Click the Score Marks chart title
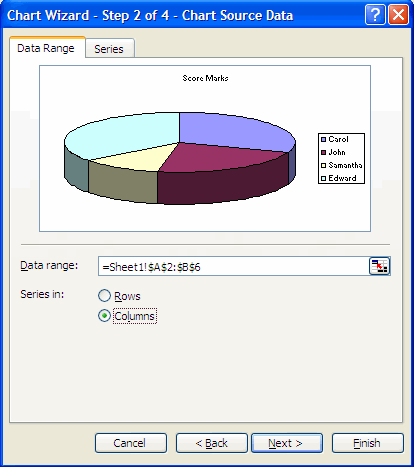 click(205, 78)
